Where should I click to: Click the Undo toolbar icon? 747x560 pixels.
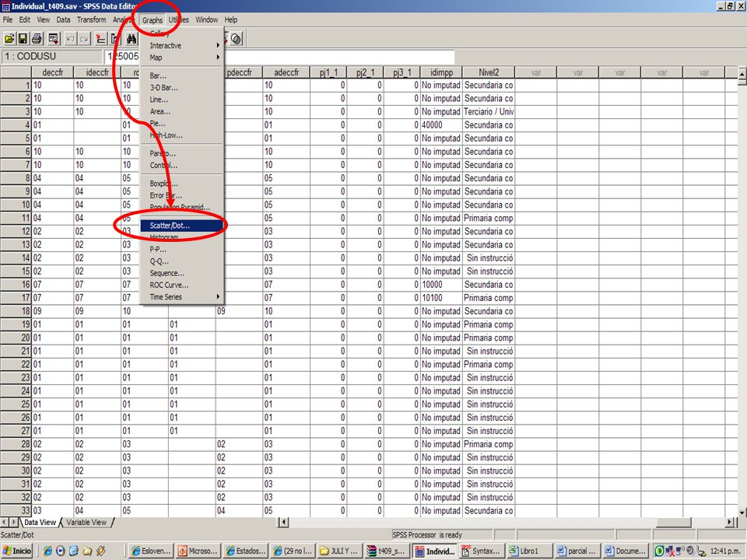[x=71, y=39]
